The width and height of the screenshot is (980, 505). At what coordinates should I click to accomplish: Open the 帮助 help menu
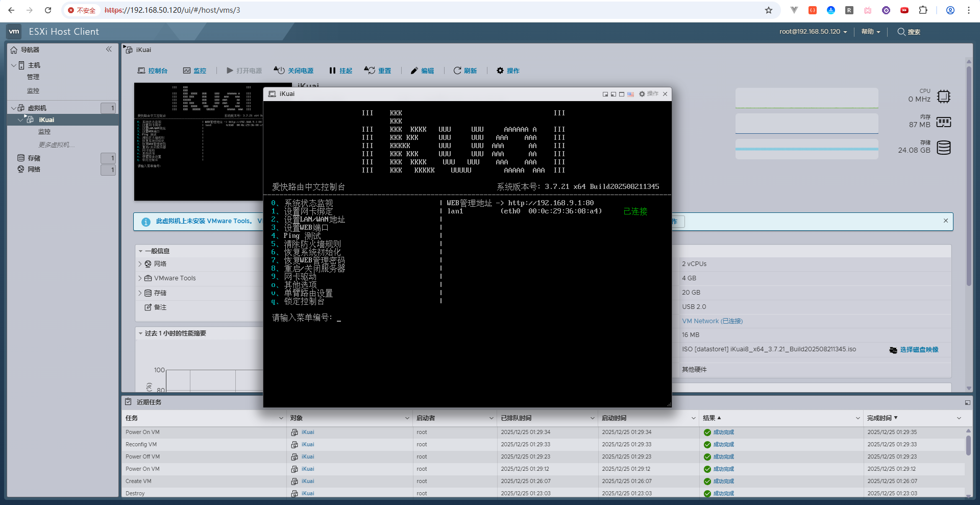pos(870,32)
